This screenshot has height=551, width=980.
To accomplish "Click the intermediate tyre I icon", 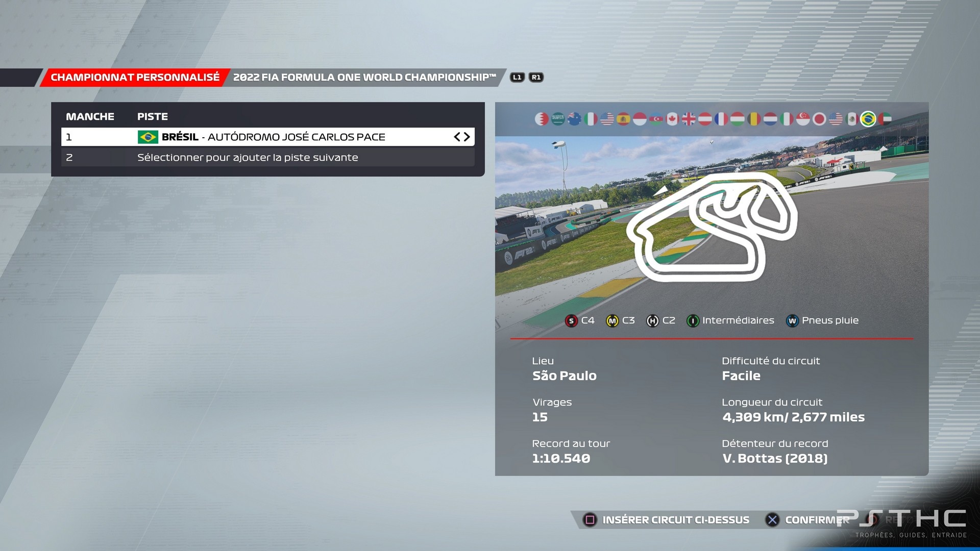I will (693, 321).
